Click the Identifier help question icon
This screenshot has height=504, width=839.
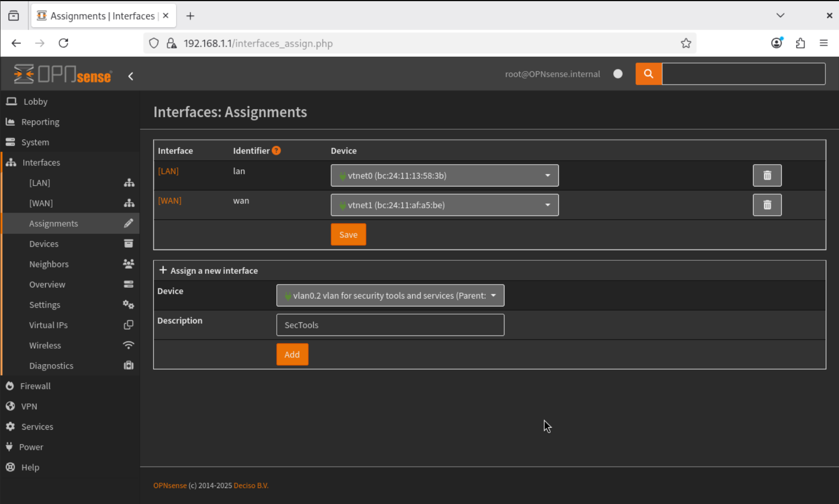[276, 151]
